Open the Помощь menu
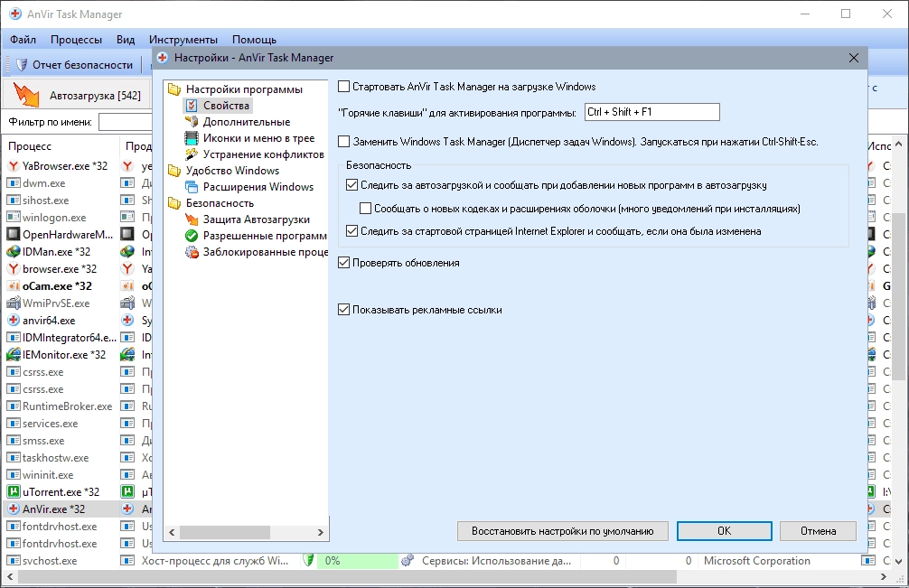 (254, 40)
